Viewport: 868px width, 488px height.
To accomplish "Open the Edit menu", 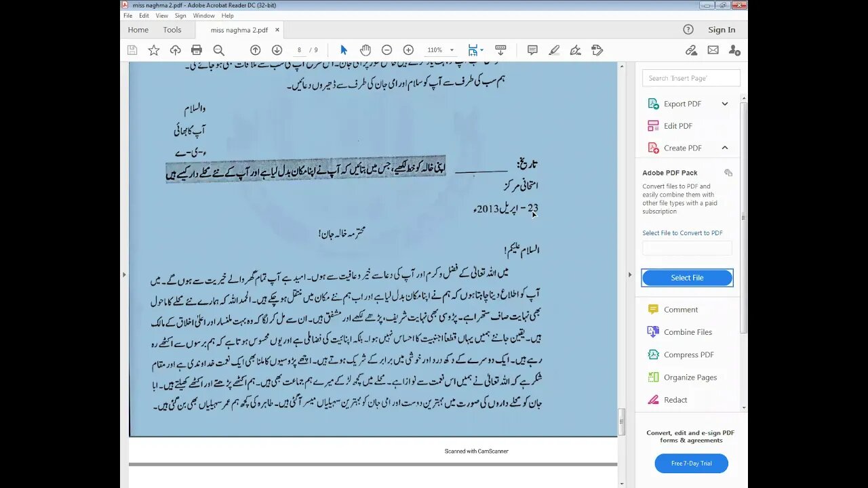I will (x=144, y=16).
